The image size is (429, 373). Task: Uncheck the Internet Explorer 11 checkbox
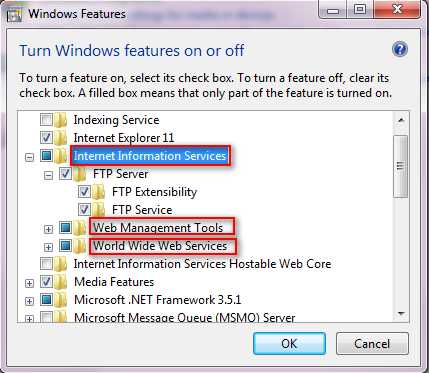(x=46, y=137)
